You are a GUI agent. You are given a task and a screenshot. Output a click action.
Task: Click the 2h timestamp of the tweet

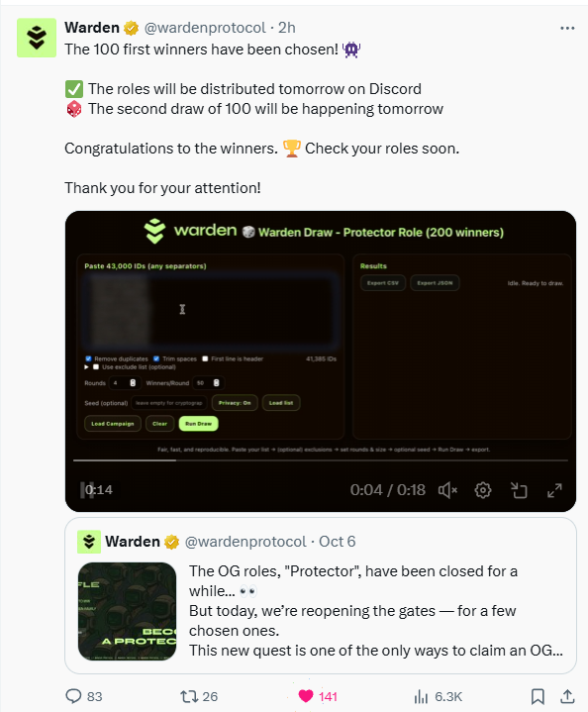[286, 28]
